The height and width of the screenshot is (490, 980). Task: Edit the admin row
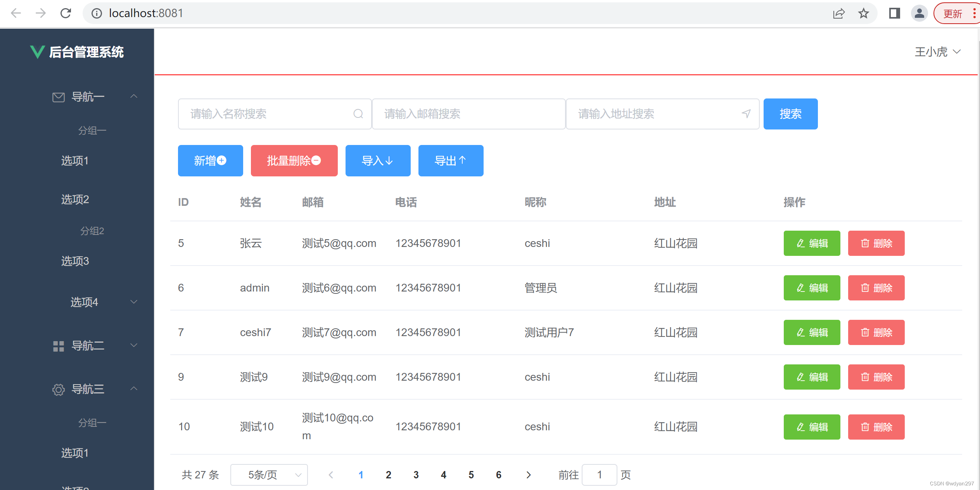coord(812,288)
